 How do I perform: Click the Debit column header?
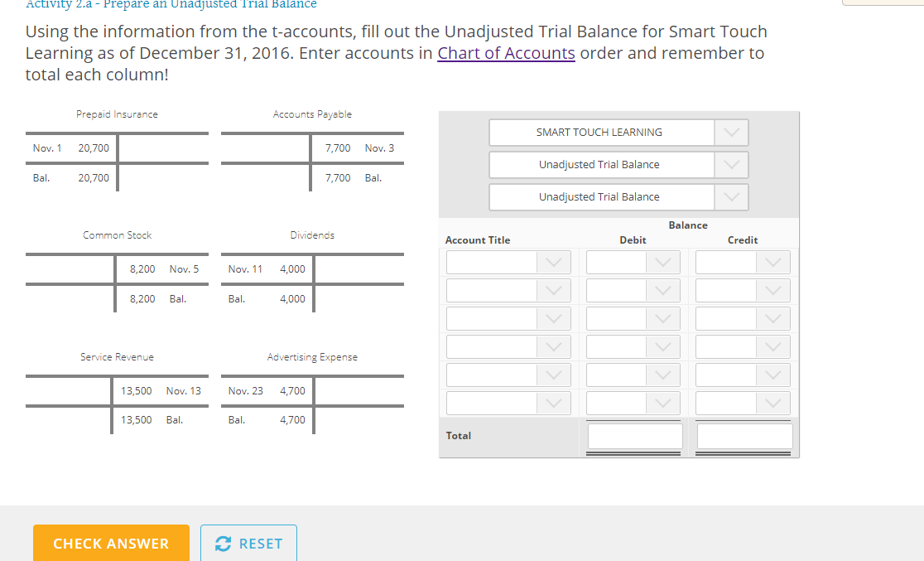click(633, 240)
